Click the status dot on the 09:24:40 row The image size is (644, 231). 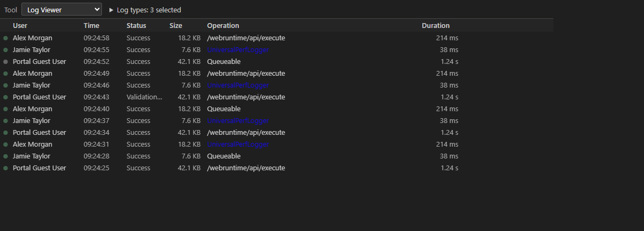[6, 109]
